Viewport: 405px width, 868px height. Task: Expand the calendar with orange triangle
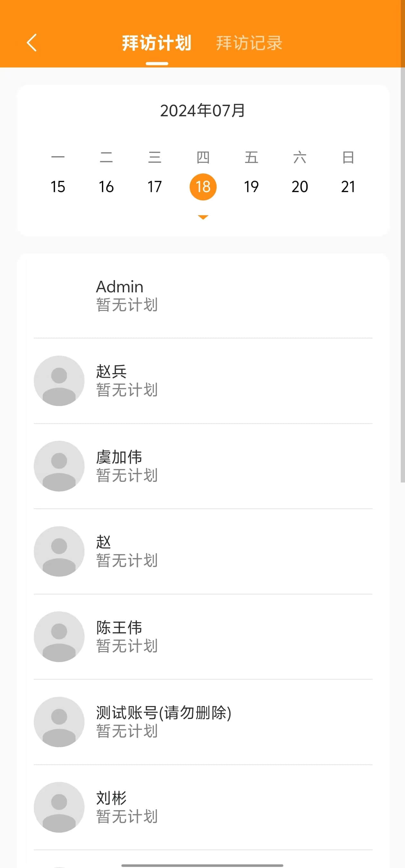pyautogui.click(x=203, y=217)
